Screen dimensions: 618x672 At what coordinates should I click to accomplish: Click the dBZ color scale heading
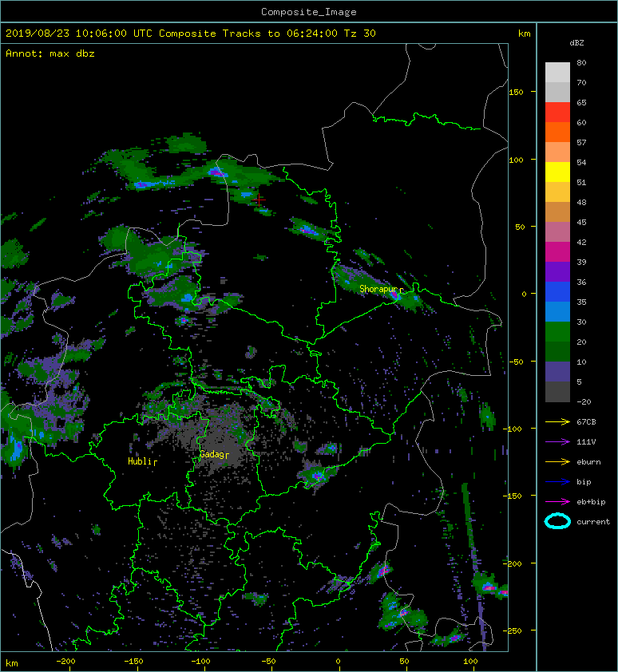pyautogui.click(x=576, y=43)
